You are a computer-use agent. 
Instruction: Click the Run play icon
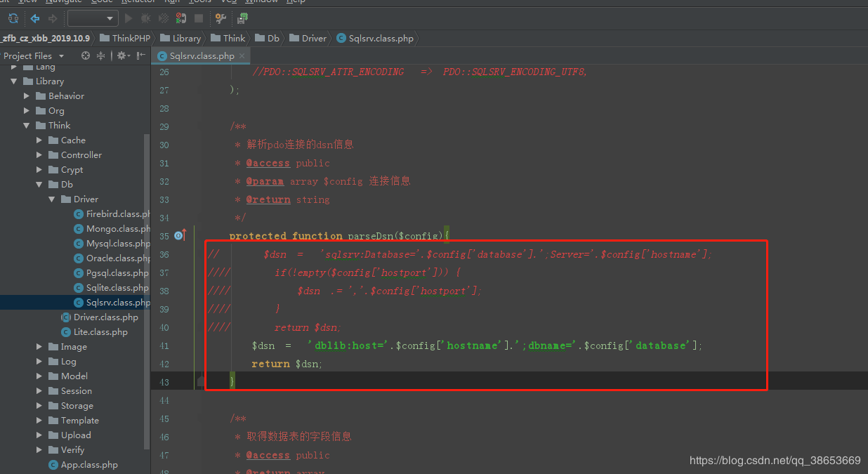(x=129, y=18)
